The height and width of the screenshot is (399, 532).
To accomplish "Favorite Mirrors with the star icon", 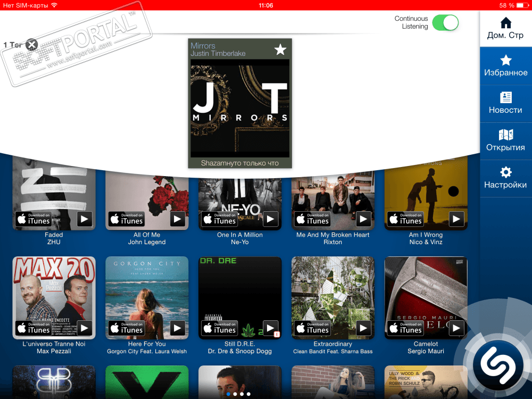I will 280,50.
